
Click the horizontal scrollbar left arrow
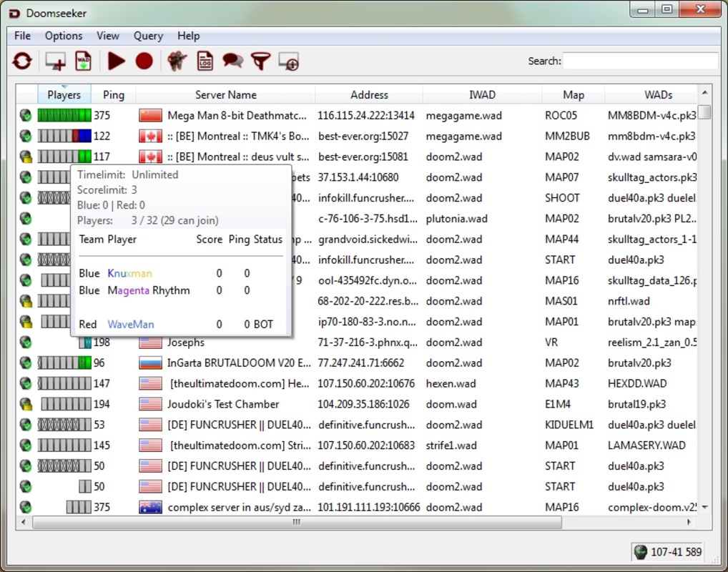pos(23,523)
